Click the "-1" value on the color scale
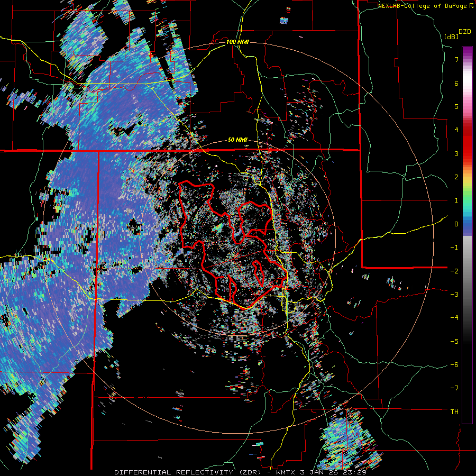The image size is (476, 476). click(454, 248)
